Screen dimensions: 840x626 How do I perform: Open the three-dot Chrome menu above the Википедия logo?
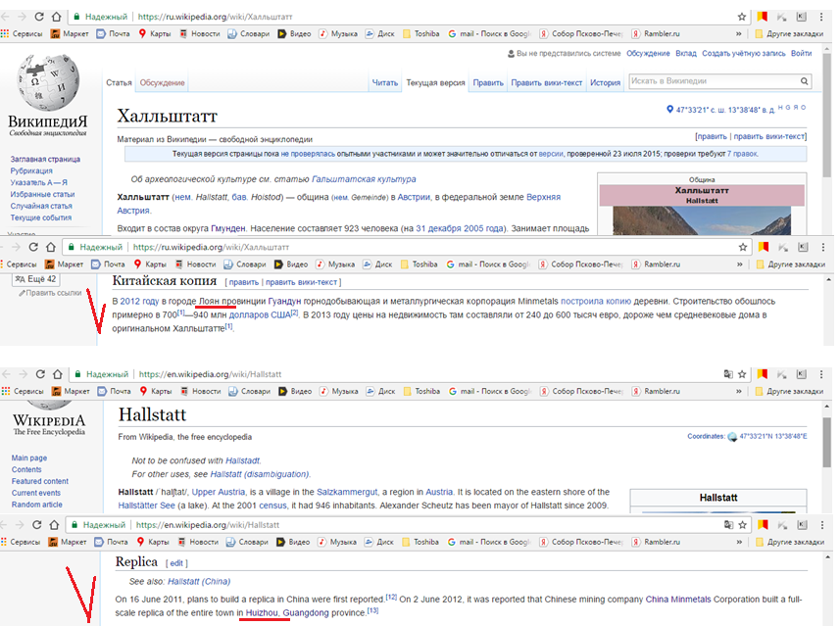(x=821, y=17)
